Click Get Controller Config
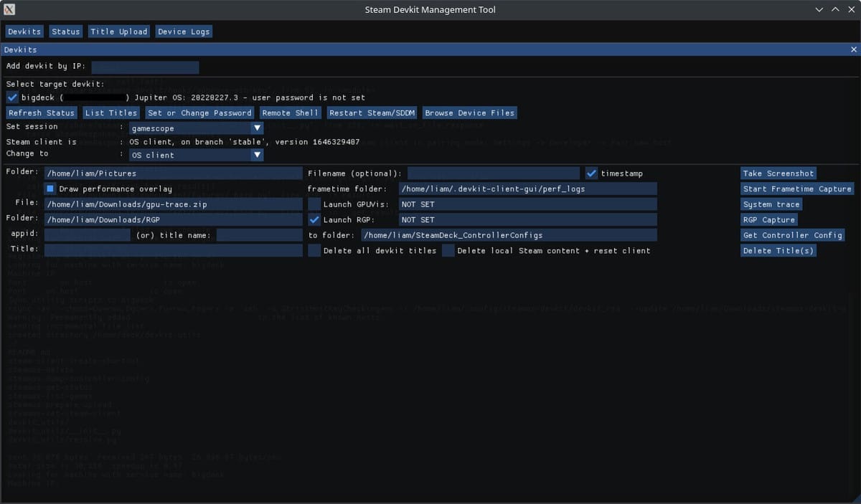 (792, 235)
